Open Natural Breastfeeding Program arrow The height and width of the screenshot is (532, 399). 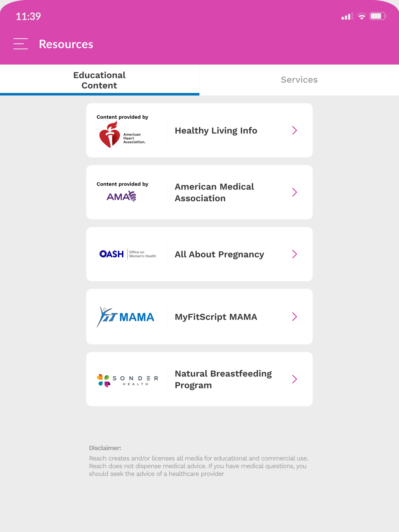tap(294, 379)
